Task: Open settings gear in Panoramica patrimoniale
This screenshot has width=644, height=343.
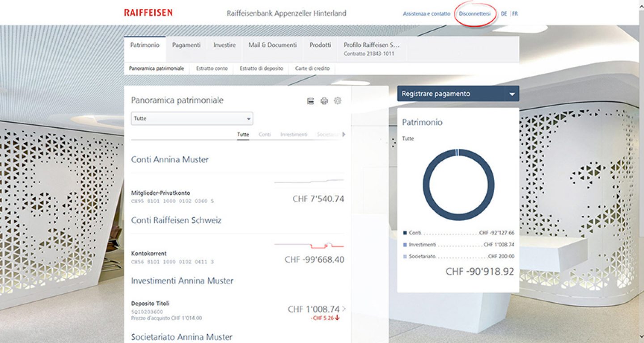Action: [x=338, y=101]
